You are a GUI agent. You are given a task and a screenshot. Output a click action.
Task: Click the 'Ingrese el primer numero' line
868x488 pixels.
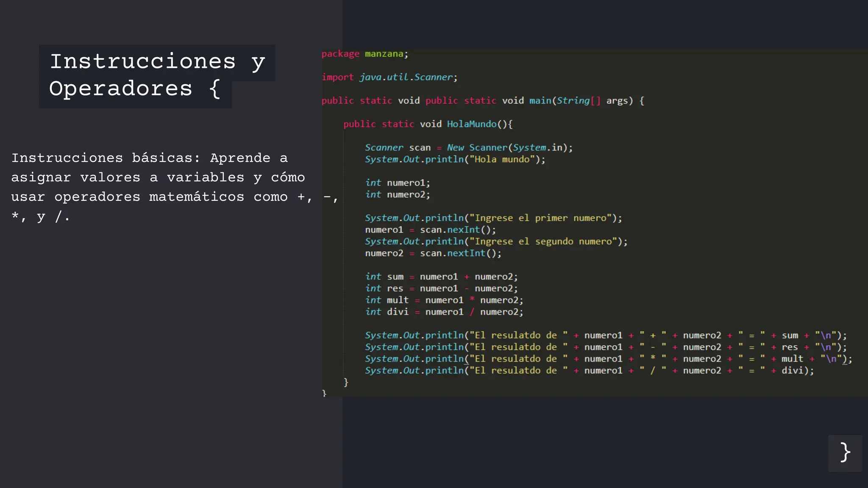click(x=493, y=218)
